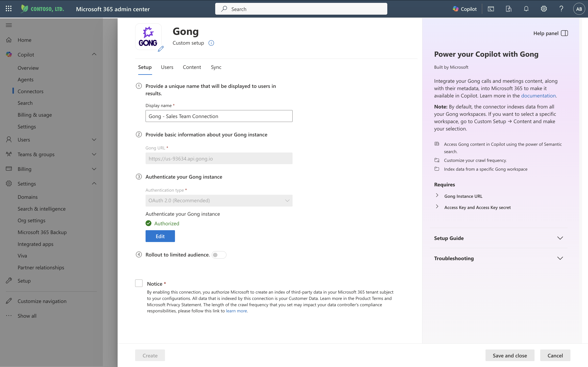Click the info icon next to Custom setup
This screenshot has height=367, width=588.
coord(211,43)
